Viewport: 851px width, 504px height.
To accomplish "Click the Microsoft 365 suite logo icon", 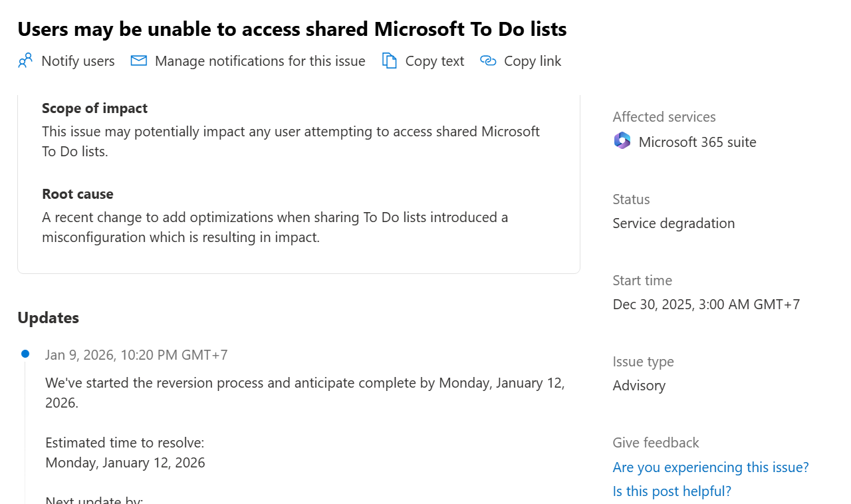I will pos(622,141).
